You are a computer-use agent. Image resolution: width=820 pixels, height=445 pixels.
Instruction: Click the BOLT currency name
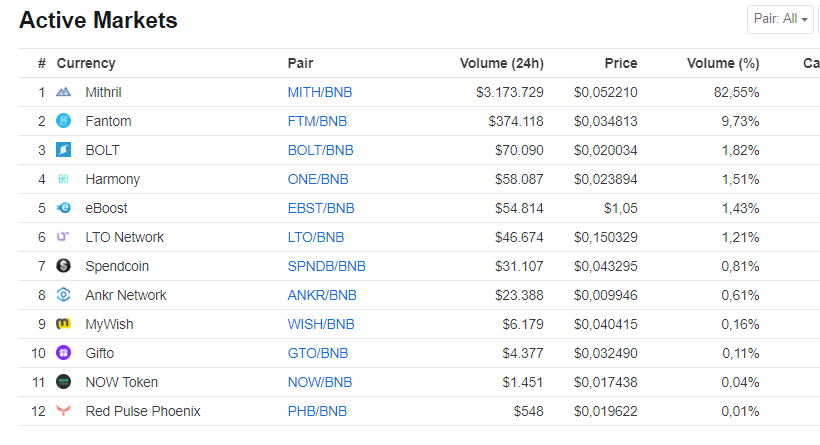point(102,150)
